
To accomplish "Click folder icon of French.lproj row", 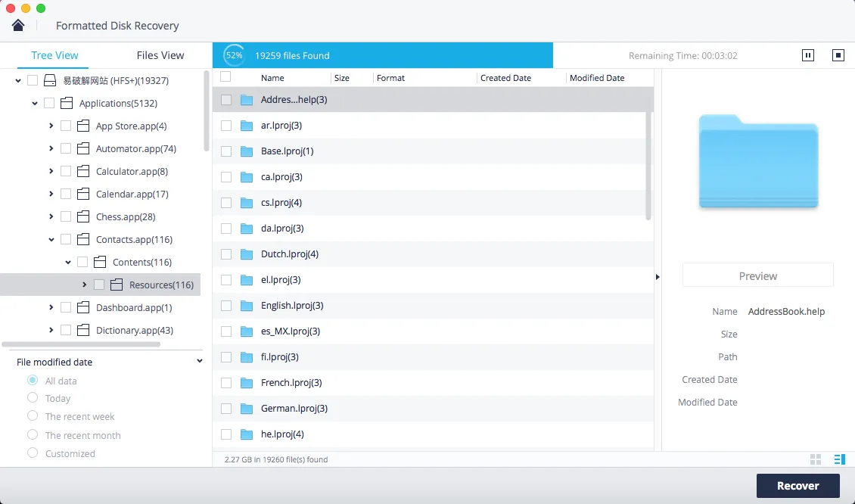I will 247,383.
